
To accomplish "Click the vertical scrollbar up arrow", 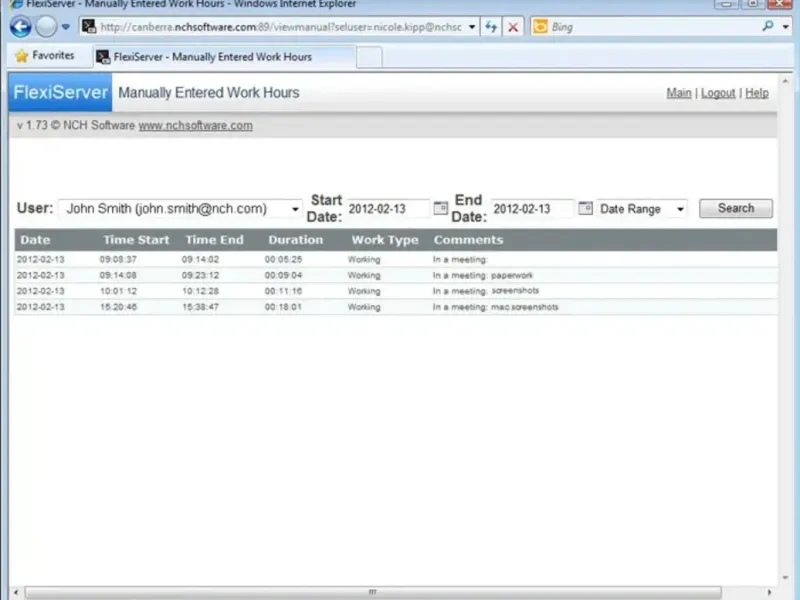I will [x=785, y=81].
